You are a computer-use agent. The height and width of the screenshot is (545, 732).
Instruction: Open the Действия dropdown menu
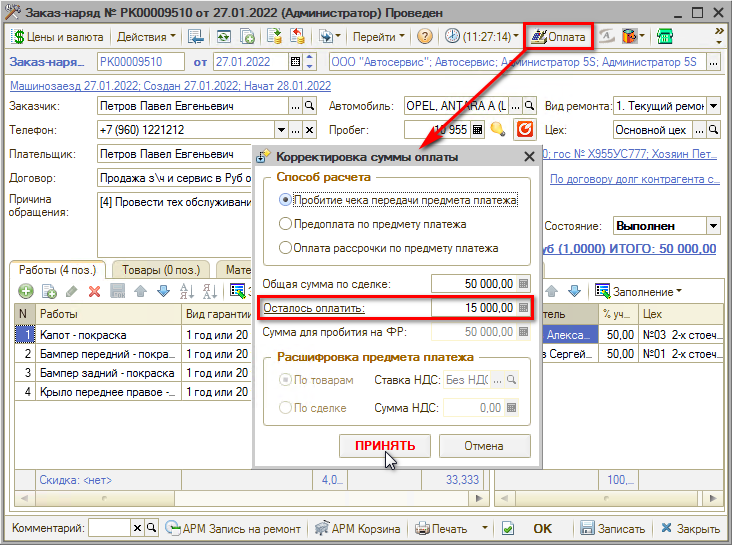[145, 37]
